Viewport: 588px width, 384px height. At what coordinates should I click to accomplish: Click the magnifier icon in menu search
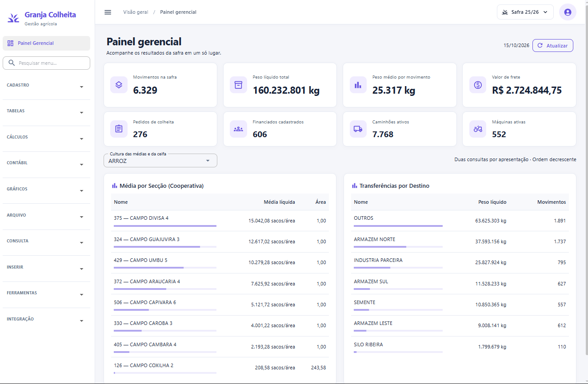tap(12, 63)
